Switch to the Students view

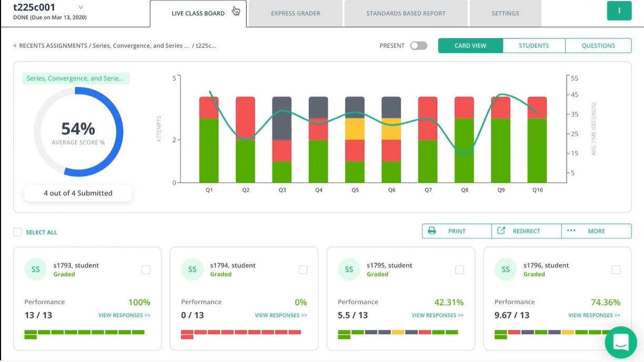(x=534, y=46)
